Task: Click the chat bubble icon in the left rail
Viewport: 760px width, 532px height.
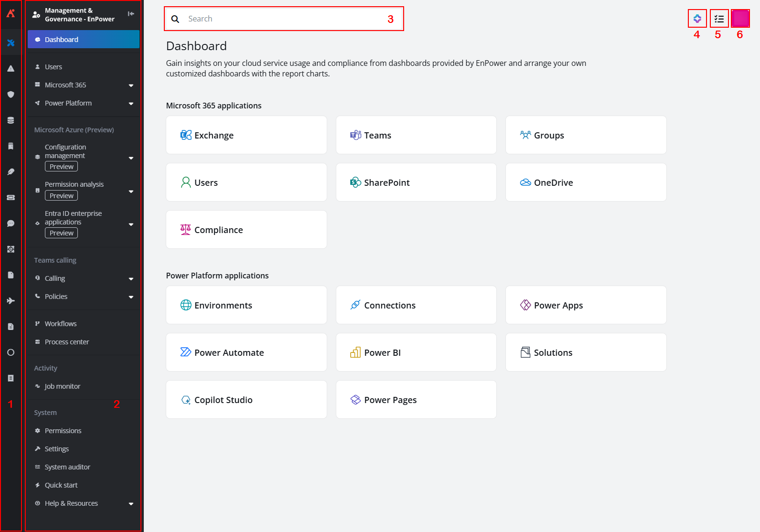Action: [x=11, y=223]
